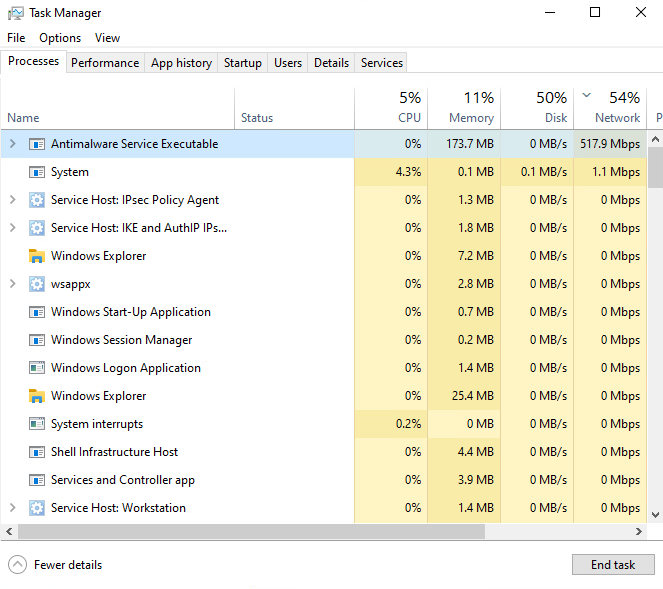Image resolution: width=663 pixels, height=589 pixels.
Task: Click the folder icon of the 7.2 MB Windows Explorer
Action: pyautogui.click(x=37, y=256)
